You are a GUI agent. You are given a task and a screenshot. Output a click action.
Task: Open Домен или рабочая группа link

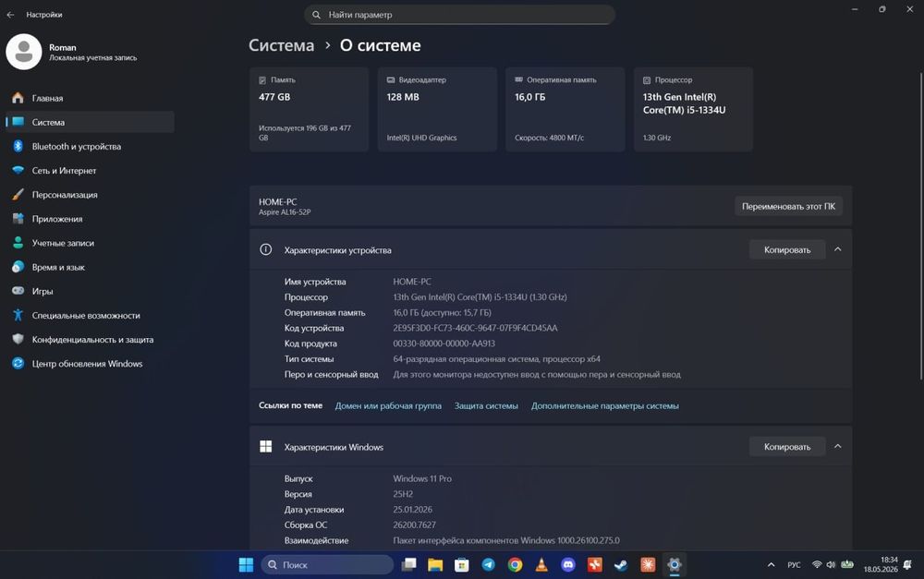[388, 405]
